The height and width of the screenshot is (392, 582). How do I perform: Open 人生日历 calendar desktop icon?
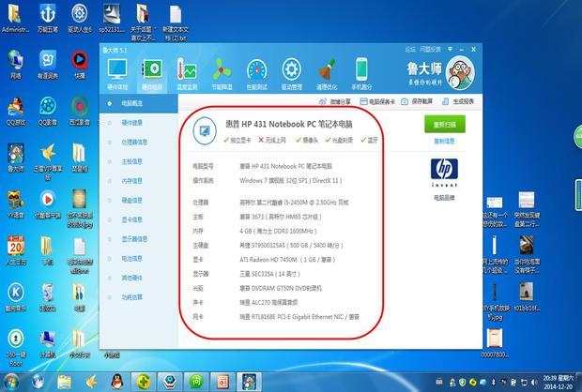click(x=16, y=250)
